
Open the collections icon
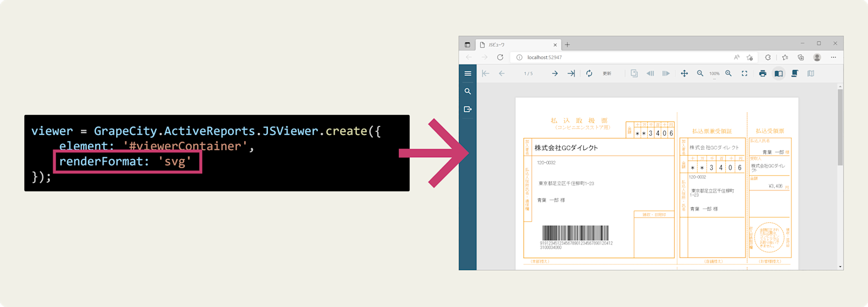801,57
